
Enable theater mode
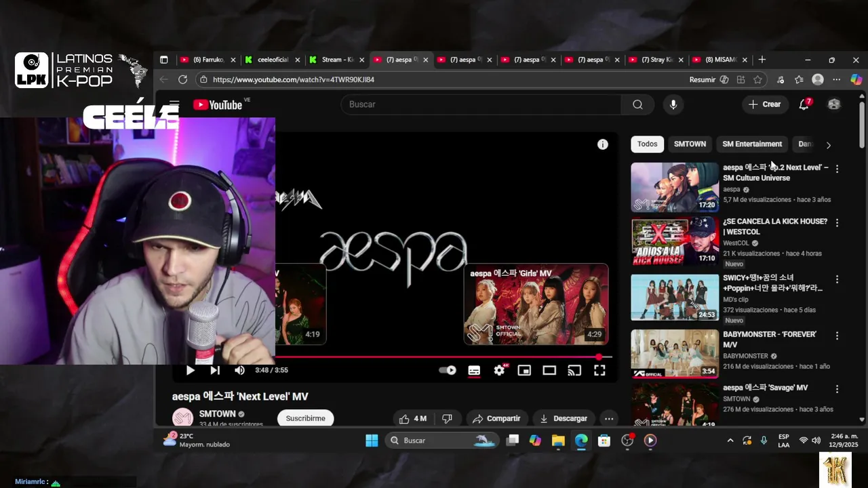point(549,370)
